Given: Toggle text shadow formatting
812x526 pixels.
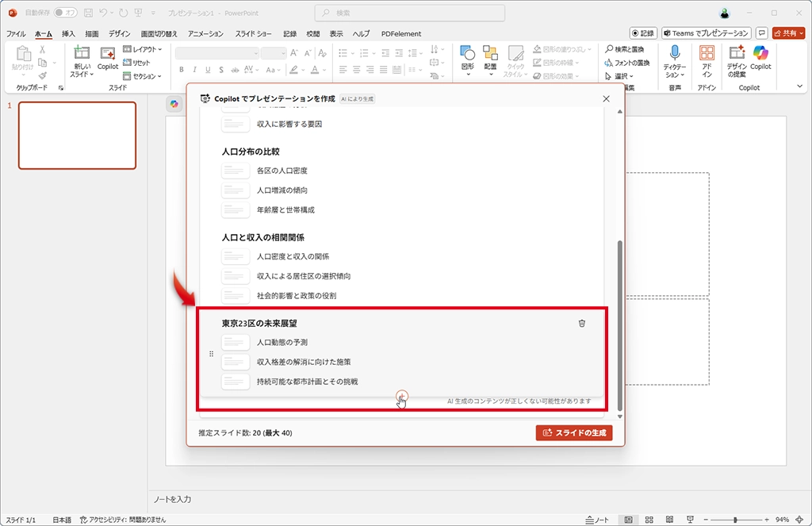Looking at the screenshot, I should [x=221, y=70].
